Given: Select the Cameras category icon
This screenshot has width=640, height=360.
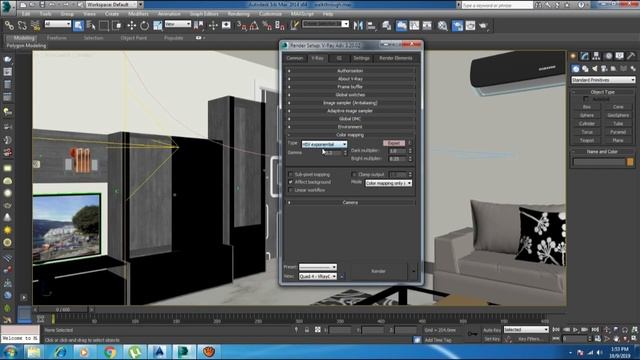Looking at the screenshot, I should [604, 69].
